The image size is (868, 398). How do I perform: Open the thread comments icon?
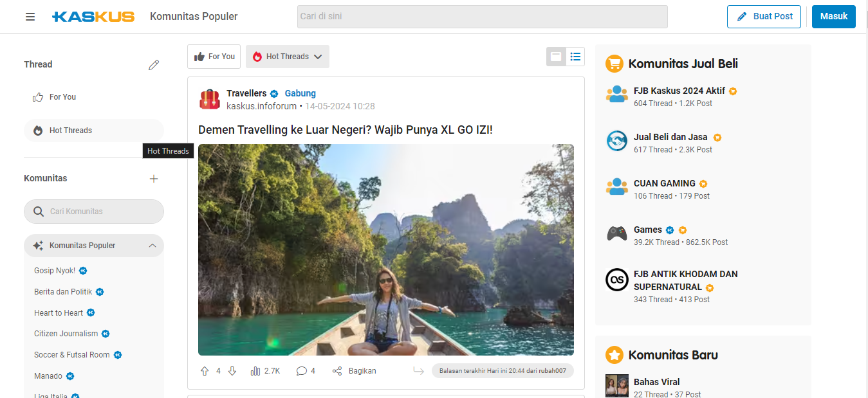pyautogui.click(x=301, y=371)
